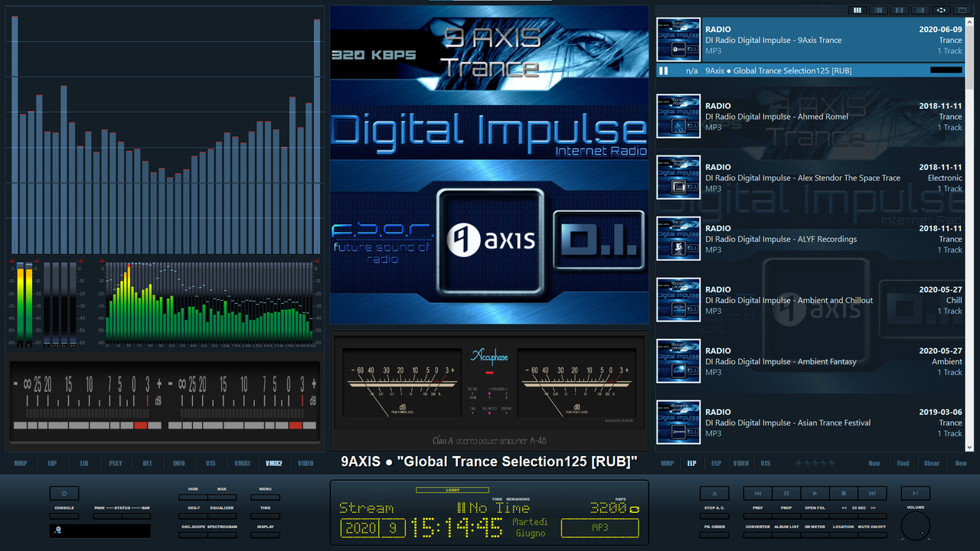Screen dimensions: 980x551
Task: Open the Asian Trance Festival album thumbnail
Action: click(x=678, y=422)
